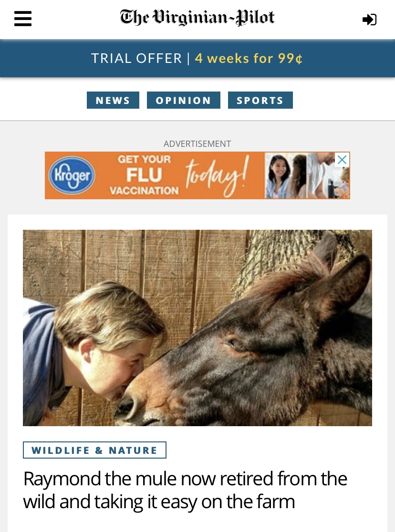Screen dimensions: 395x532
Task: Open the Sports section
Action: point(260,100)
